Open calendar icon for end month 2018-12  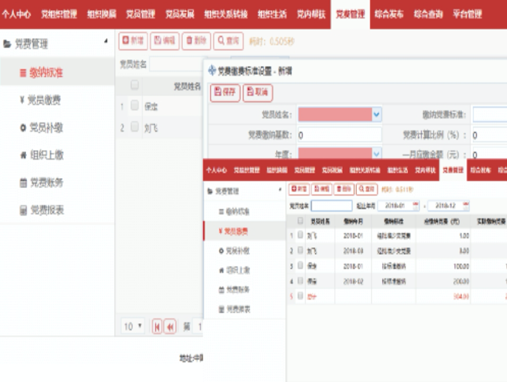(466, 205)
